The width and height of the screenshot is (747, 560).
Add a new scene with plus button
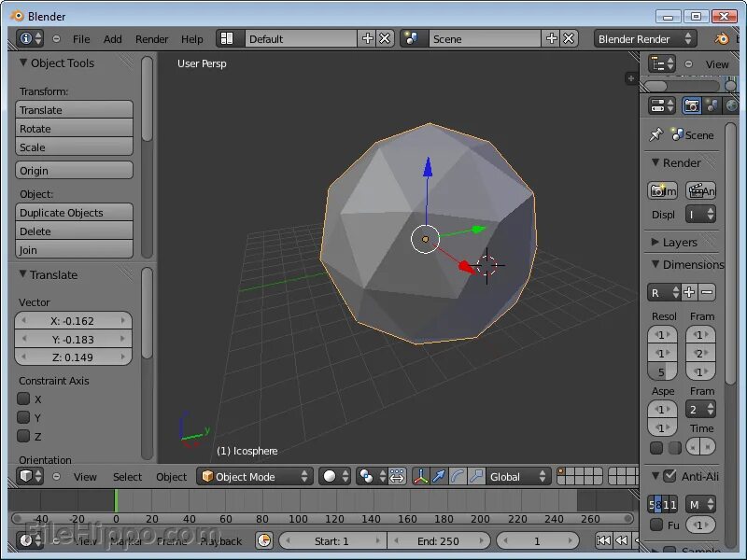[551, 38]
